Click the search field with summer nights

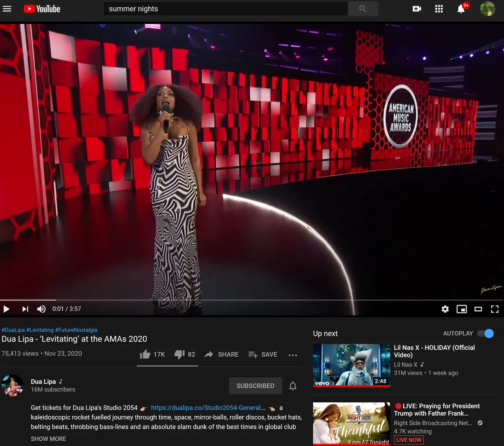[x=226, y=9]
